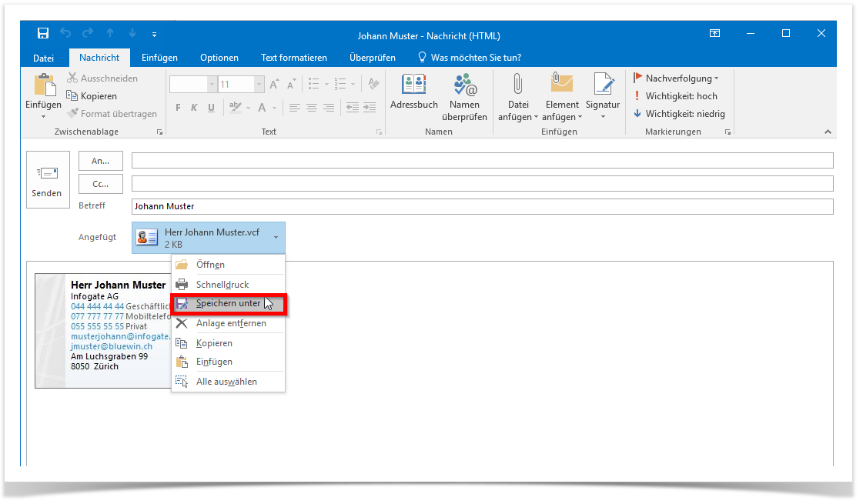Open Quick Access Toolbar customization arrow
The height and width of the screenshot is (504, 863).
coord(154,34)
